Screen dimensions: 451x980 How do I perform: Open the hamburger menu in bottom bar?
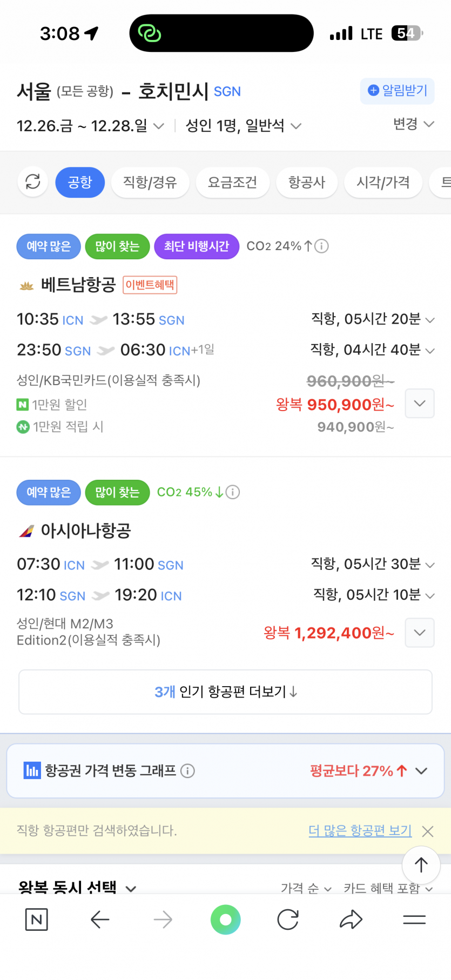414,919
